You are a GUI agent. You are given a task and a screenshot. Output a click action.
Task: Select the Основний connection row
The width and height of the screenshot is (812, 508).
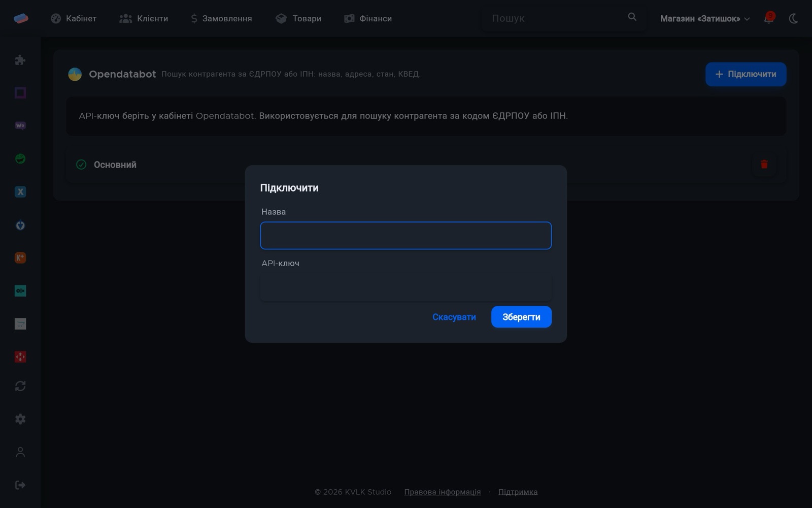(426, 165)
